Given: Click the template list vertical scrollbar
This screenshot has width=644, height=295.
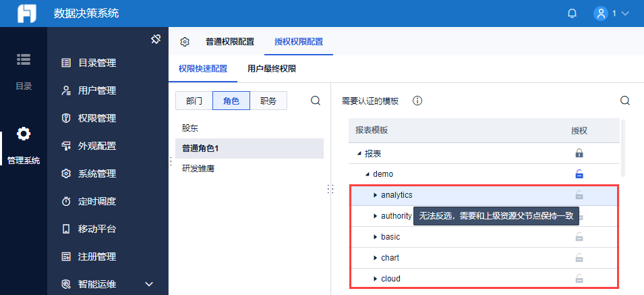Looking at the screenshot, I should point(623,148).
